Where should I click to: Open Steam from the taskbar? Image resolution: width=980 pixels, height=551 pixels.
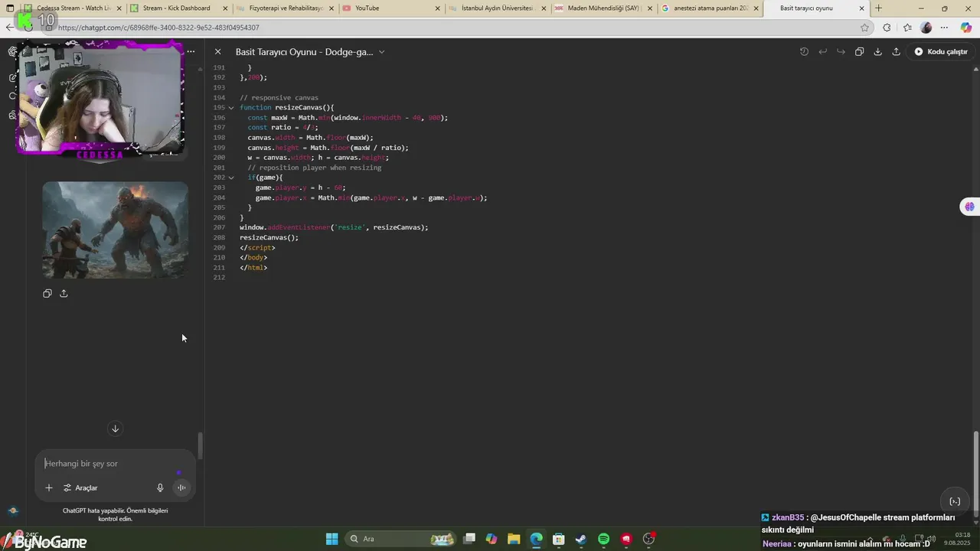tap(581, 539)
